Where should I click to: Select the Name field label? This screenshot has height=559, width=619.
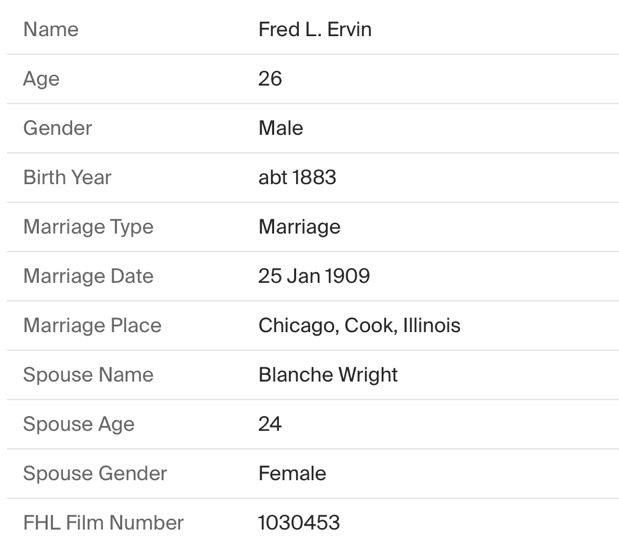50,30
